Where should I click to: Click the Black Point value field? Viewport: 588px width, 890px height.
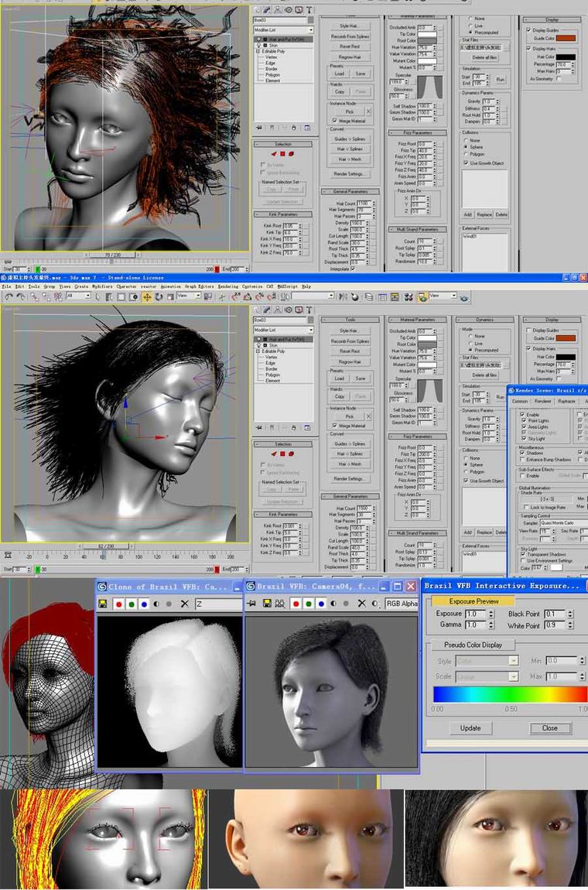point(554,614)
